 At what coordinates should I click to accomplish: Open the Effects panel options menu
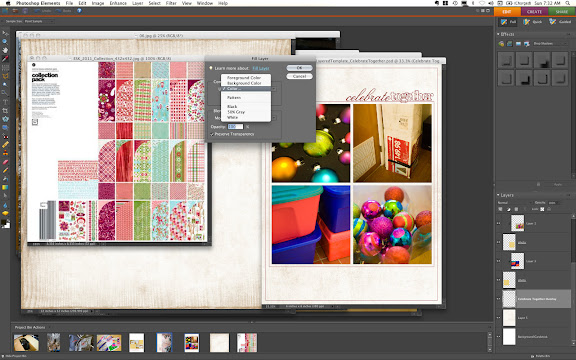tap(568, 34)
